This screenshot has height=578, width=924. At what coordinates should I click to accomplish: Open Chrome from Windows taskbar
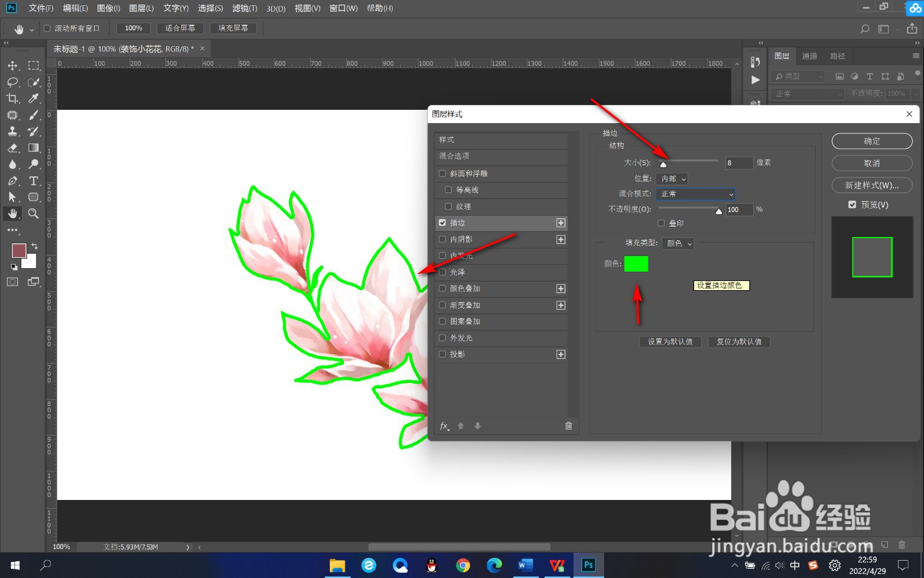[463, 565]
